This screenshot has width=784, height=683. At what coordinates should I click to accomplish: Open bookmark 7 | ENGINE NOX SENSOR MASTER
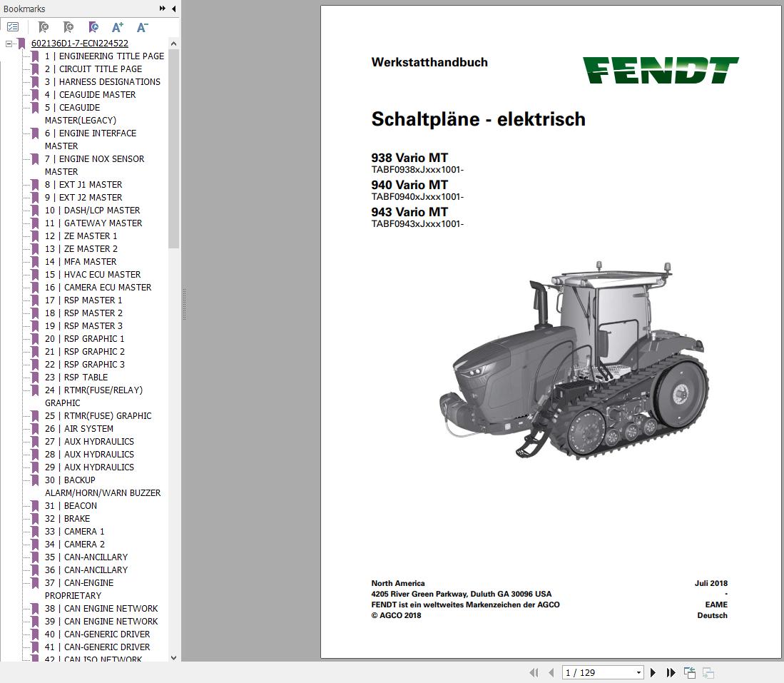[x=94, y=165]
